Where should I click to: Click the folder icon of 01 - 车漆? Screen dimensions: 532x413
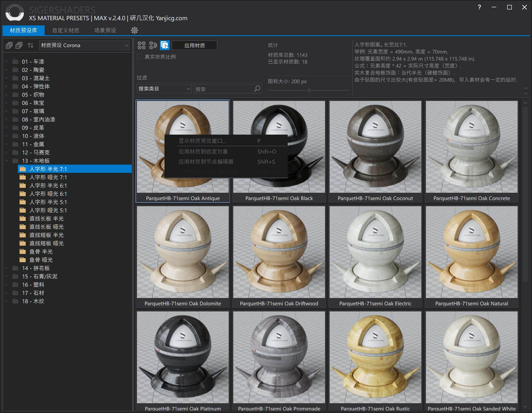click(x=15, y=61)
